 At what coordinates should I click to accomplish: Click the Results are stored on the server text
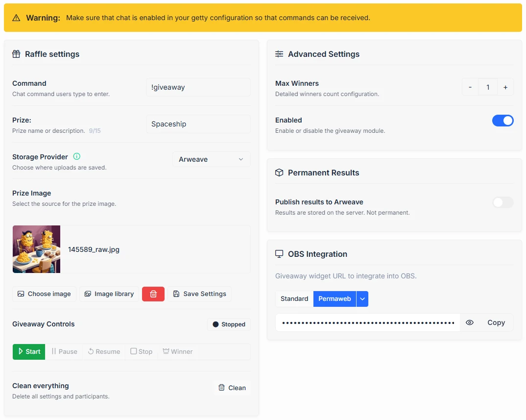coord(342,213)
